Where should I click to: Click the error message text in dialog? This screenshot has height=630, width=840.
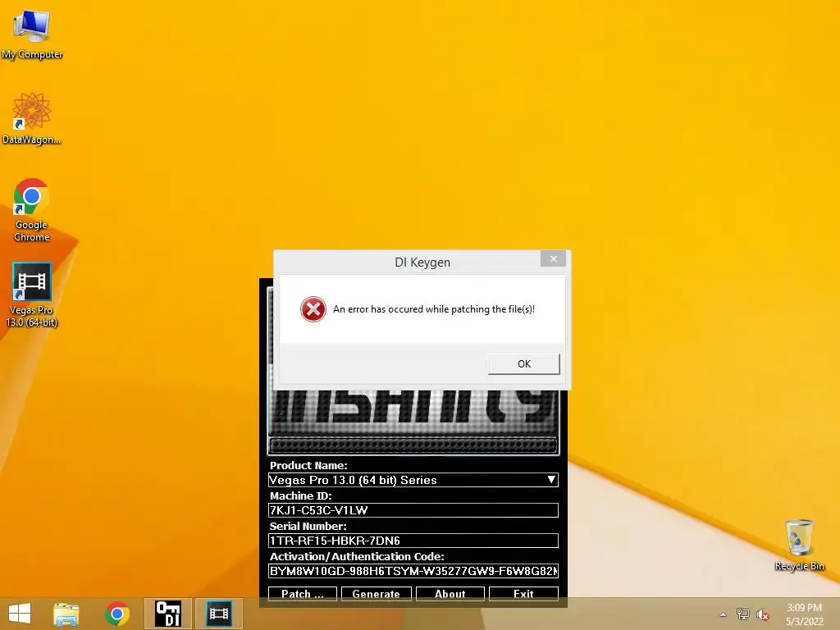click(x=433, y=309)
